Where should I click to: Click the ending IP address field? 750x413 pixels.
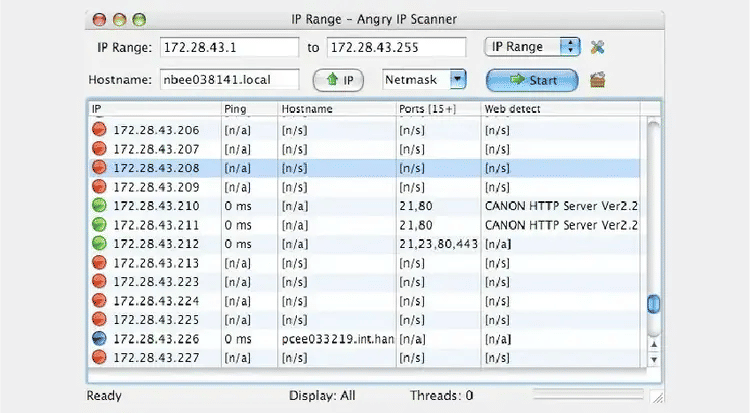tap(397, 47)
